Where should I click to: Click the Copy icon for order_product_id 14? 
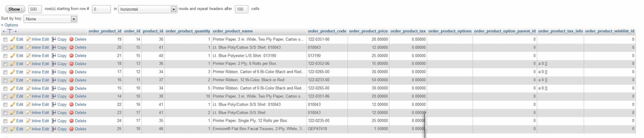pos(54,96)
